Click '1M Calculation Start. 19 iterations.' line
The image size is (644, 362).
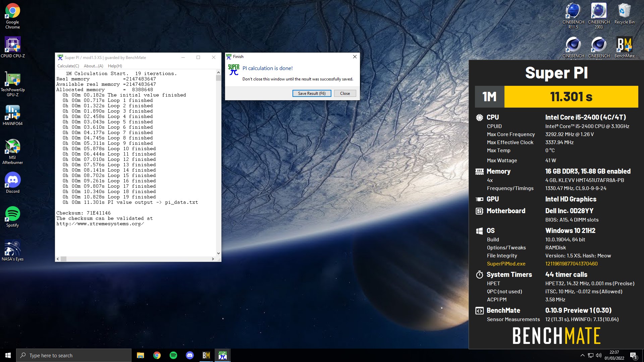point(121,73)
